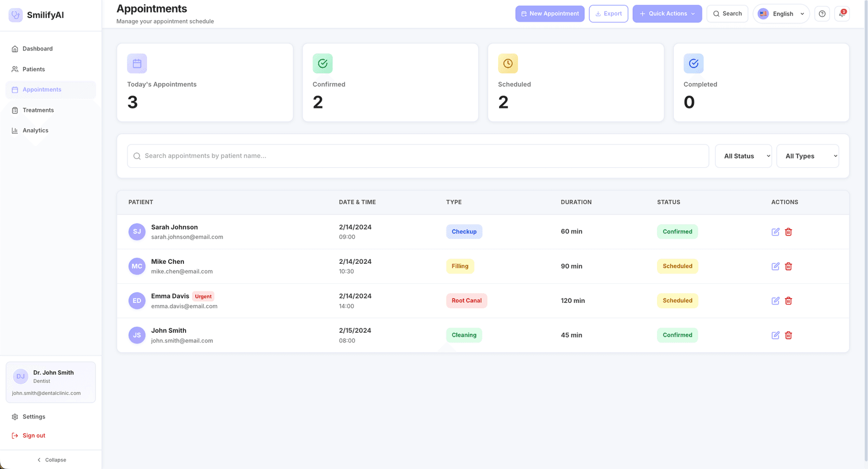The width and height of the screenshot is (868, 469).
Task: Click the Today's Appointments calendar icon
Action: (x=137, y=64)
